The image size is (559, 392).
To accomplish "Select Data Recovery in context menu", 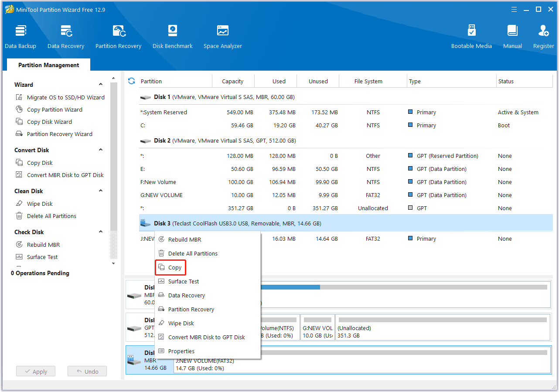I will [x=208, y=295].
